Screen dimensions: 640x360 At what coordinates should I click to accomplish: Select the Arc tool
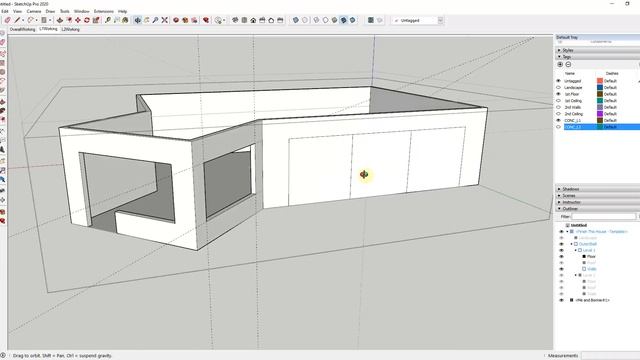30,20
